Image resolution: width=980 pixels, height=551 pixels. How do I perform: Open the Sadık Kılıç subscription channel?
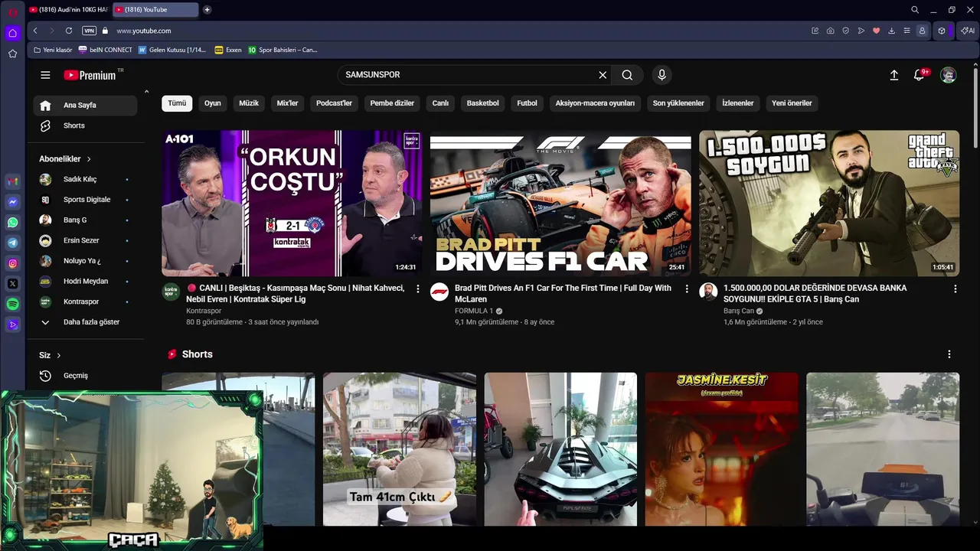85,179
